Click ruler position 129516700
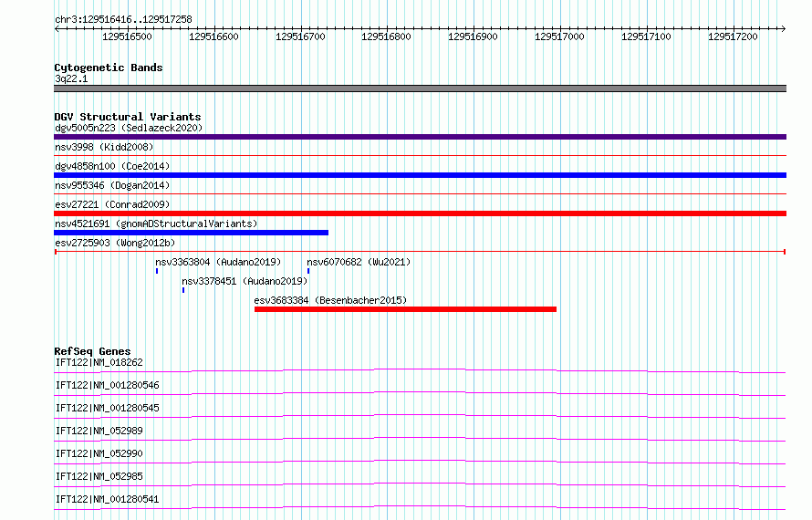The width and height of the screenshot is (812, 520). coord(300,36)
